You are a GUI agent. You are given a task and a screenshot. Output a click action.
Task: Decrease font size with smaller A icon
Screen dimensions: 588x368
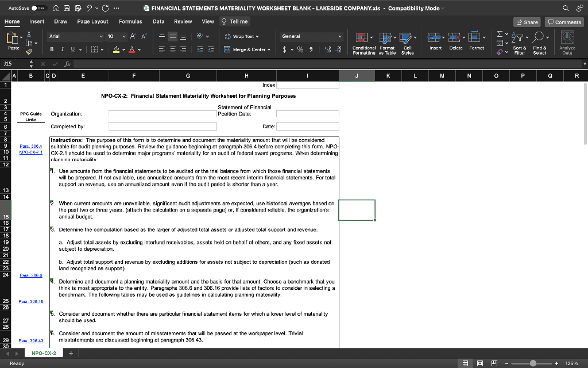tap(144, 36)
